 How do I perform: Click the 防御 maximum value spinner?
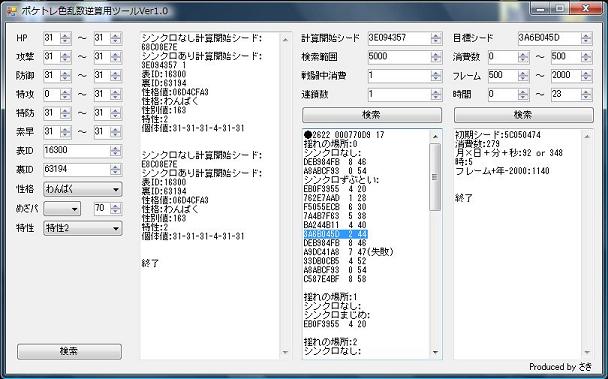click(x=108, y=76)
